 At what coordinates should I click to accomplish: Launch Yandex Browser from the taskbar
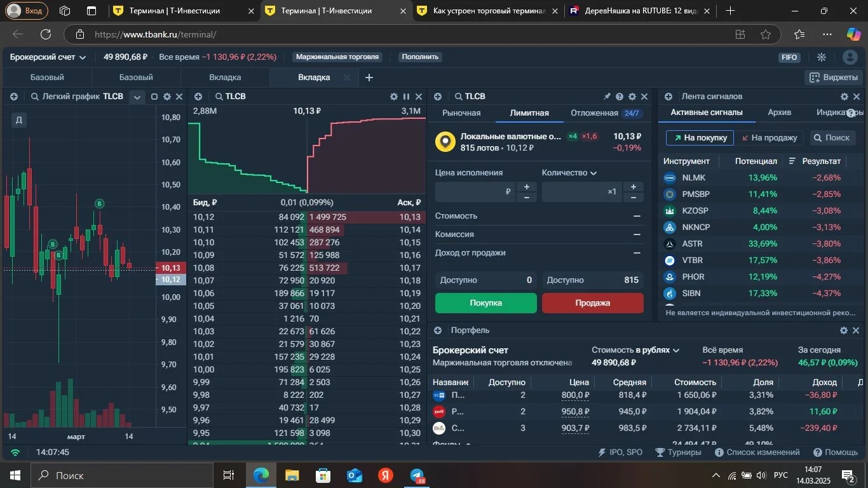coord(386,475)
